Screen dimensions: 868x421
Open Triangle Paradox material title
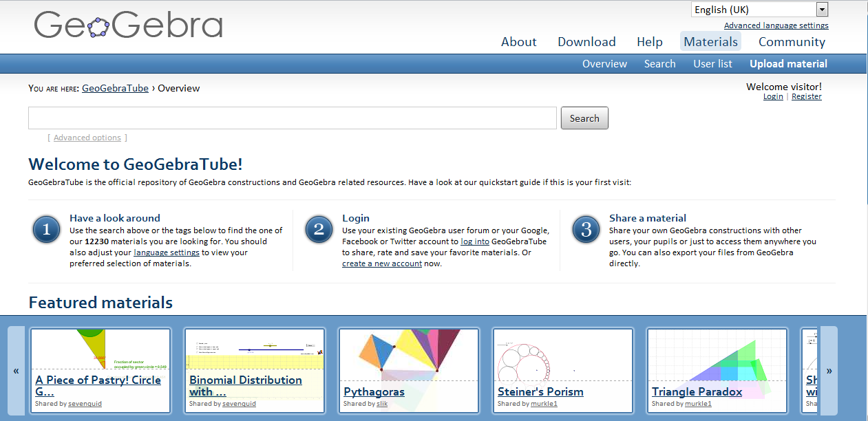[x=697, y=391]
